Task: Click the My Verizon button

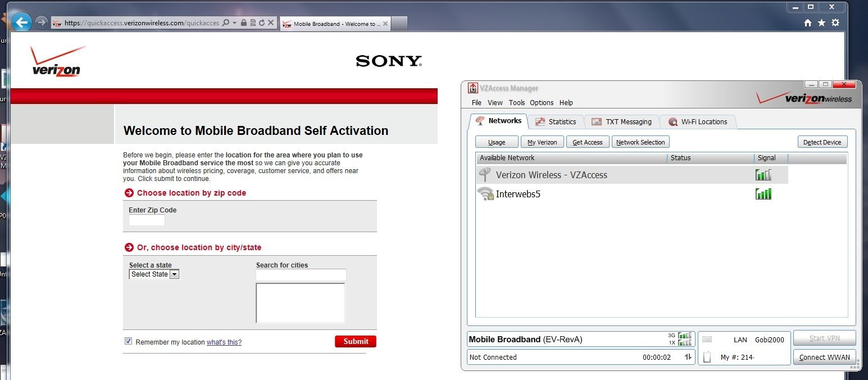Action: 542,142
